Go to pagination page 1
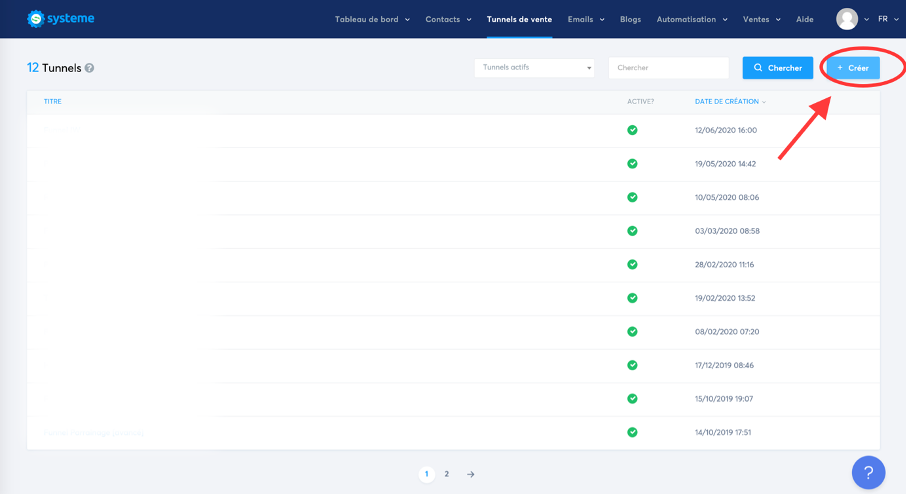Image resolution: width=906 pixels, height=494 pixels. click(x=426, y=474)
